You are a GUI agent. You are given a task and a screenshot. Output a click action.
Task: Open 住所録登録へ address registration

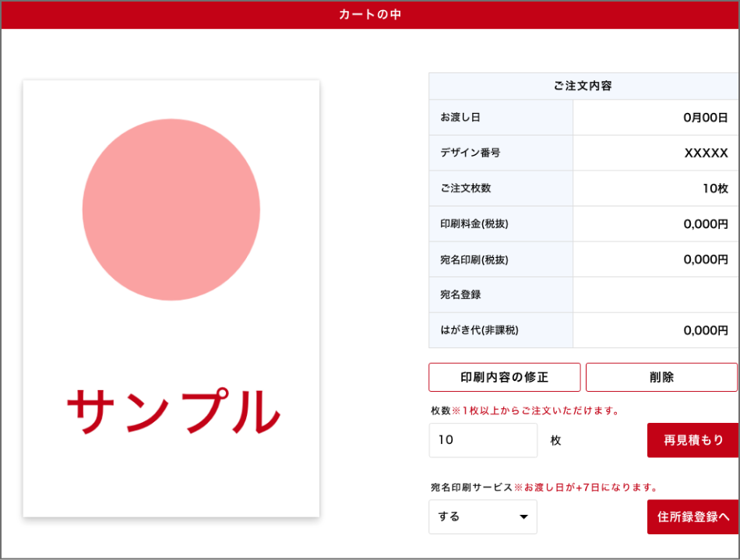tap(692, 516)
